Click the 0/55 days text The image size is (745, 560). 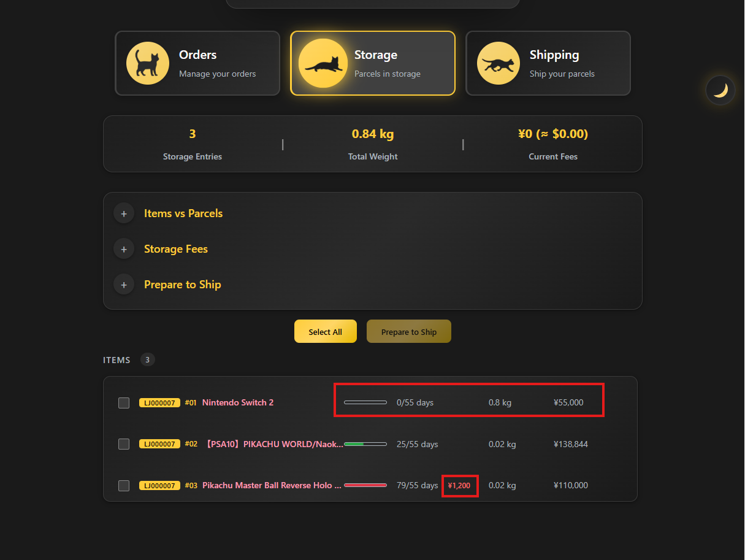pyautogui.click(x=415, y=403)
